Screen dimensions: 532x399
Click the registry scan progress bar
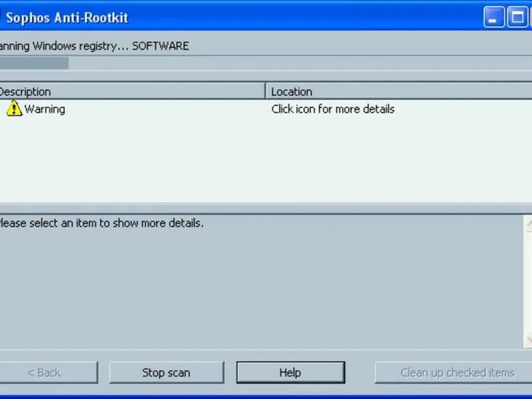coord(266,63)
